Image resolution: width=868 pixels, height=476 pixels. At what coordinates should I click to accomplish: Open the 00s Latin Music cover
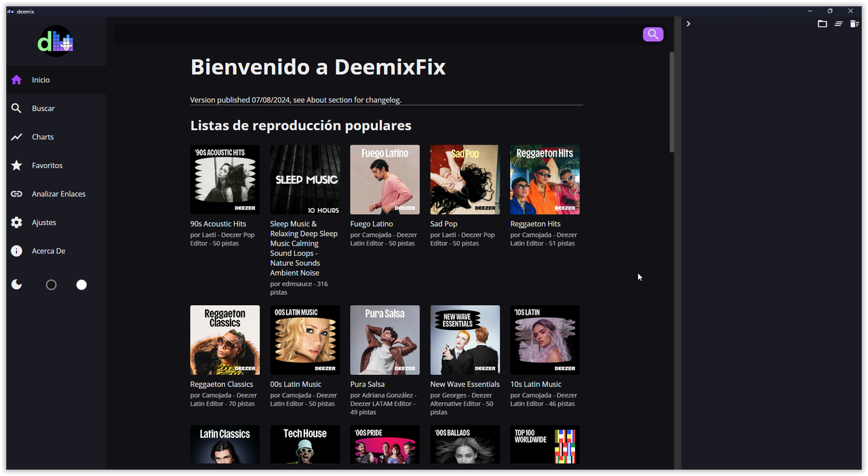305,340
